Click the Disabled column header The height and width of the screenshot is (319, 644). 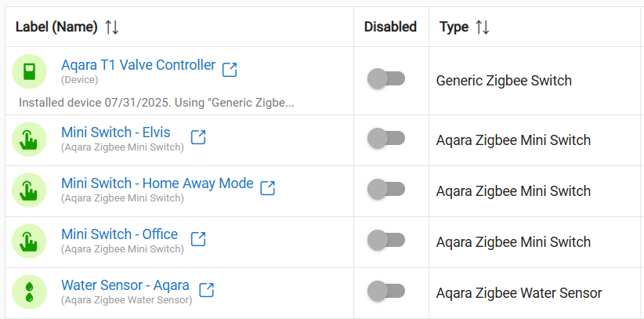(390, 27)
